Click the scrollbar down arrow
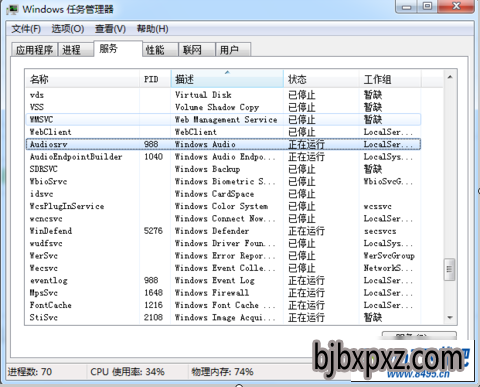 click(x=450, y=318)
